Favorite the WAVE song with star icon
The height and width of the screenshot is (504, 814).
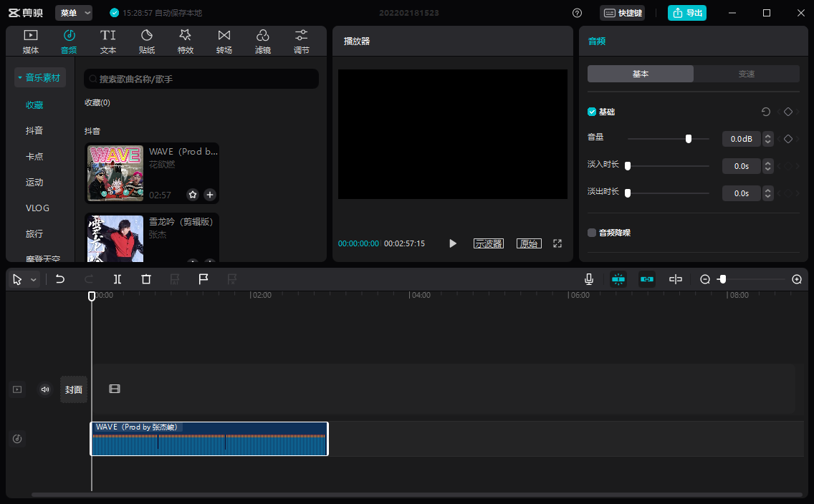coord(193,195)
